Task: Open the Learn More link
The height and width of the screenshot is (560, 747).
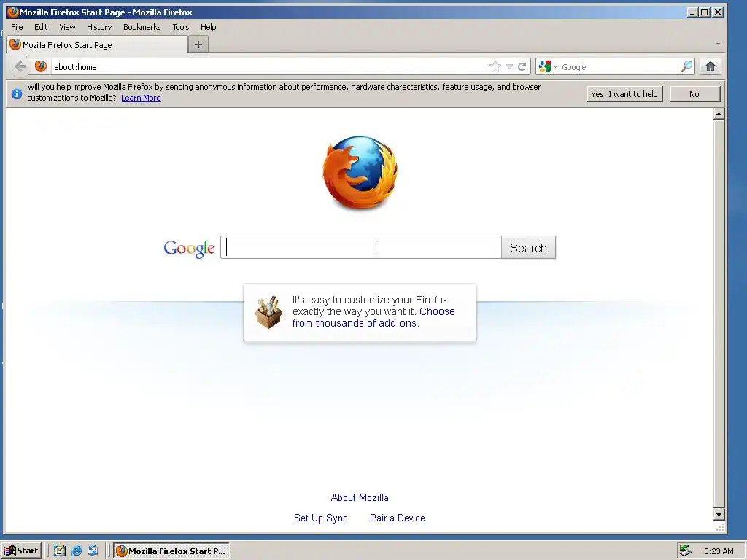Action: (141, 98)
